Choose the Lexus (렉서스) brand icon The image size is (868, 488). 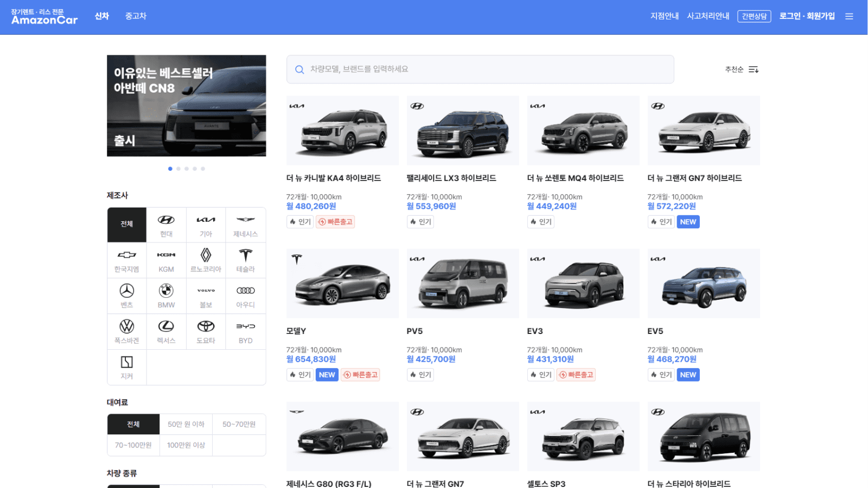pyautogui.click(x=166, y=332)
